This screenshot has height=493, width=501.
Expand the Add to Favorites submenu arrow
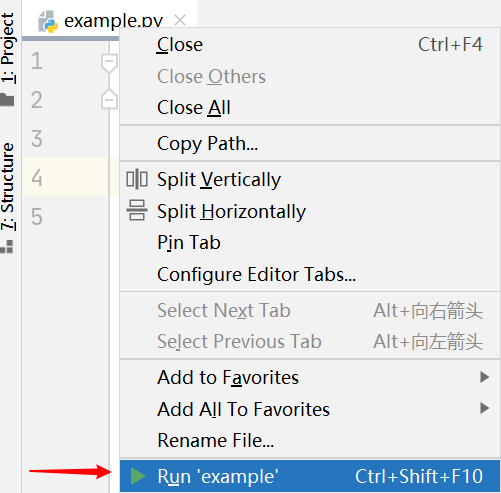click(x=484, y=377)
